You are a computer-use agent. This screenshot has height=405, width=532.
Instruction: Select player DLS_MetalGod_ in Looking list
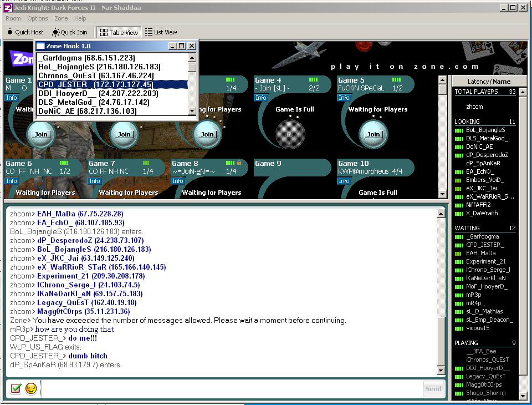tap(487, 138)
